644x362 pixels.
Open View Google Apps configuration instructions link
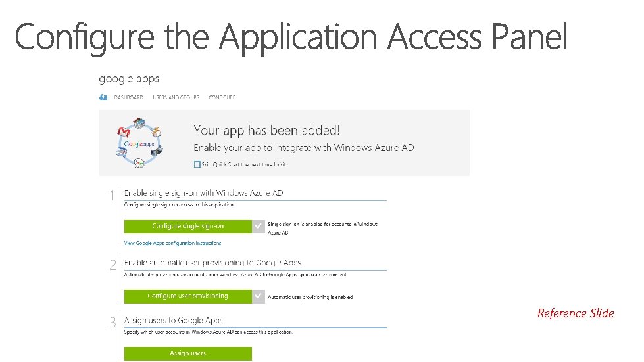[173, 243]
